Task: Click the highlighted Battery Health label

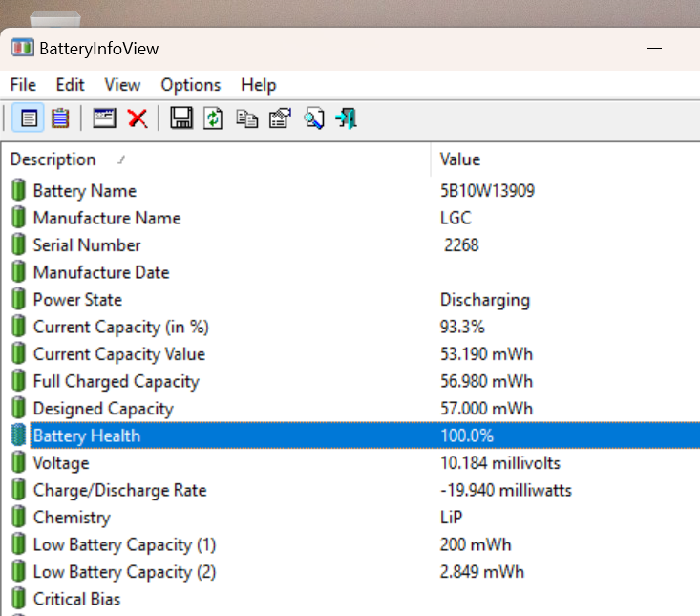Action: point(87,436)
